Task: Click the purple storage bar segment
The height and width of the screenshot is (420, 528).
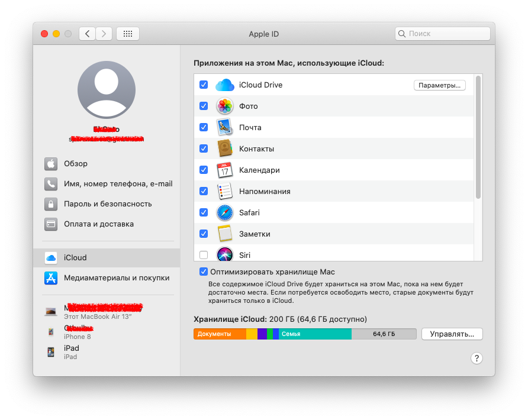Action: 262,334
